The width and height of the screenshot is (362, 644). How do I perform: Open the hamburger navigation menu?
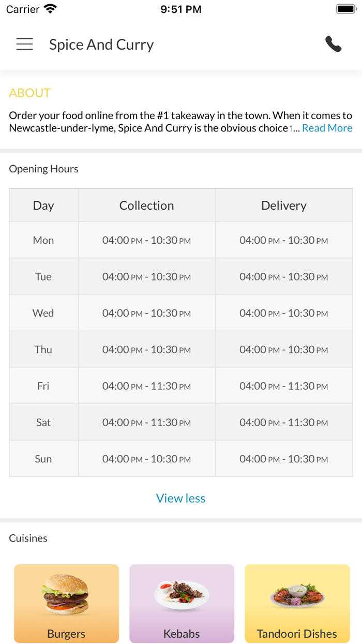pyautogui.click(x=24, y=45)
